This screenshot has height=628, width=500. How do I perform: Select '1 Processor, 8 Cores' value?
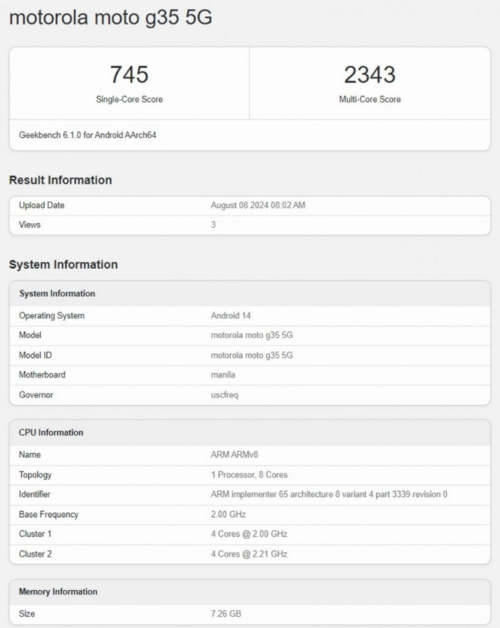click(249, 475)
